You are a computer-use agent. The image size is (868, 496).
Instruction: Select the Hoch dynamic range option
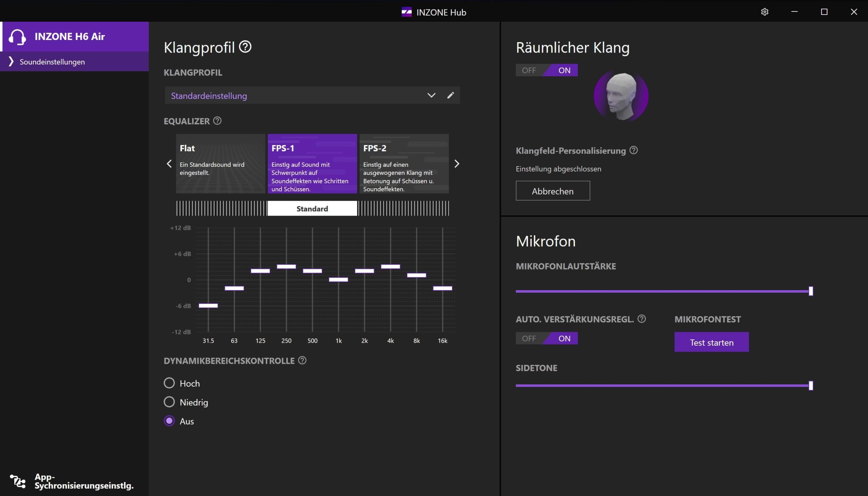(169, 383)
